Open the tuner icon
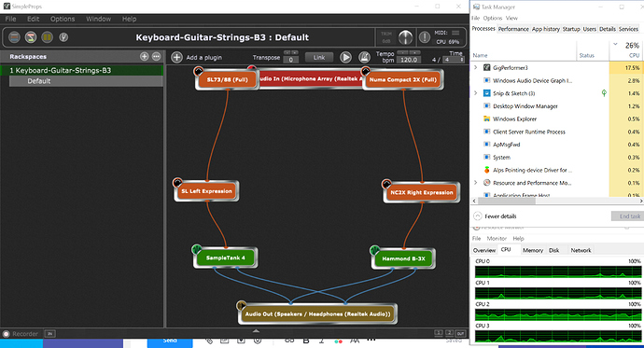This screenshot has height=348, width=644. (63, 37)
